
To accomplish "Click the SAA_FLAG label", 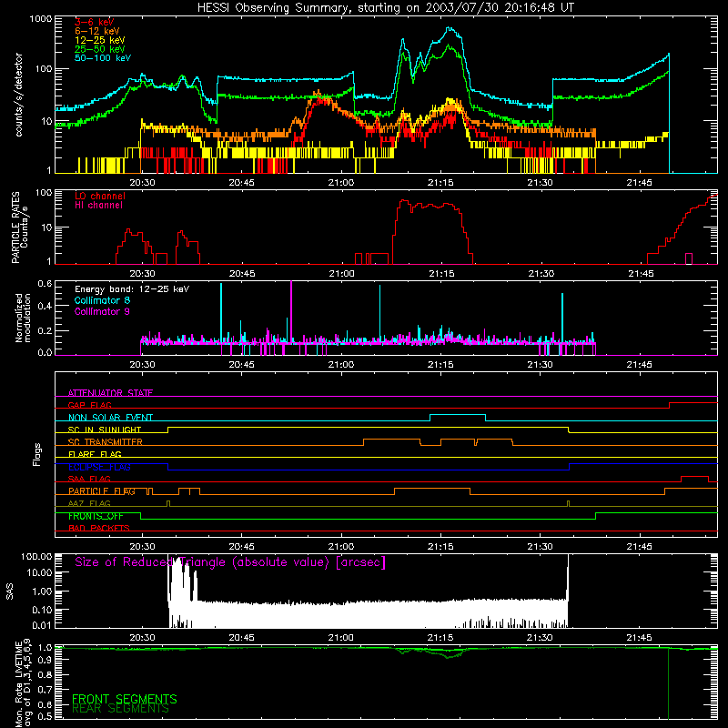I will (x=89, y=479).
